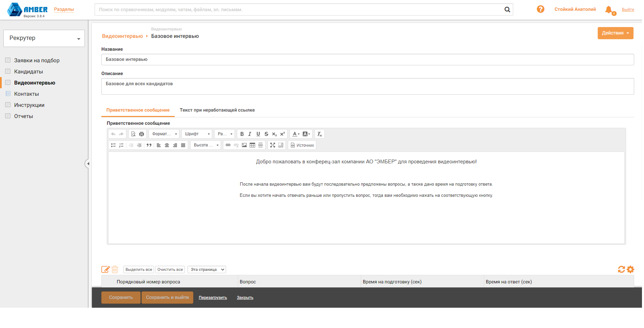Open the text color picker

pos(296,134)
